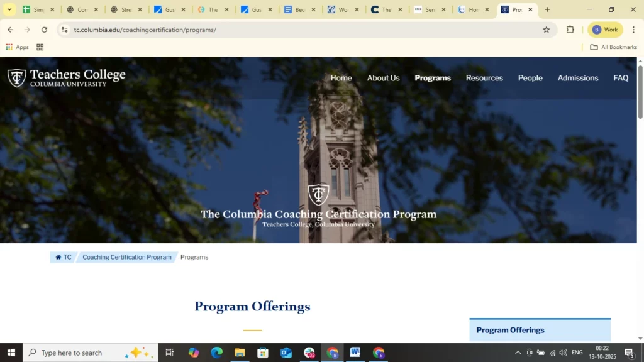Image resolution: width=644 pixels, height=362 pixels.
Task: Click the Program Offerings sidebar link
Action: [510, 330]
